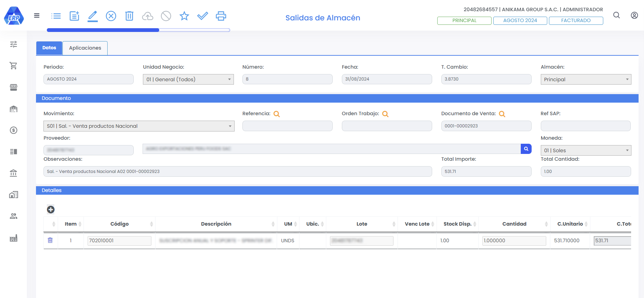This screenshot has width=644, height=298.
Task: Open the ledger book sidebar module
Action: point(14,152)
